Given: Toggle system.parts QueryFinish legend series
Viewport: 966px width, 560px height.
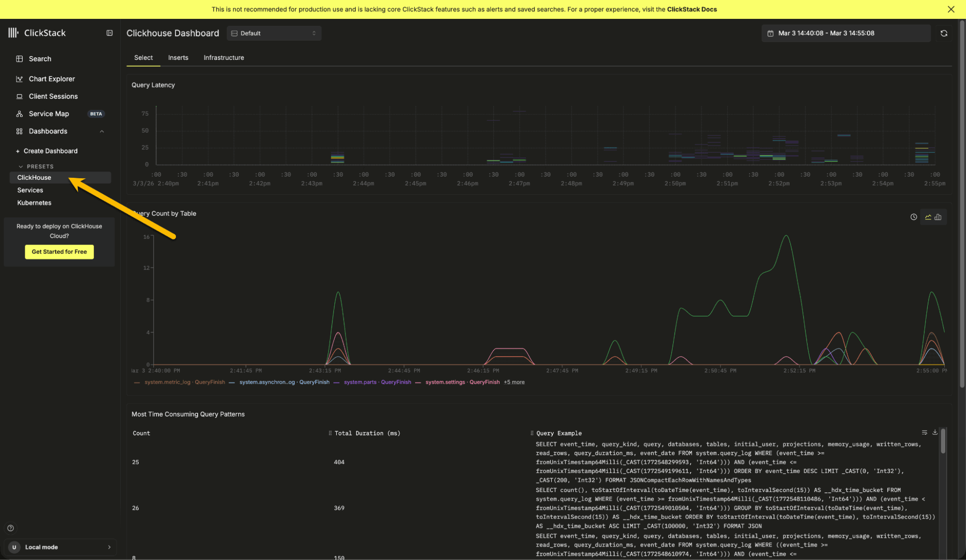Looking at the screenshot, I should click(x=377, y=382).
